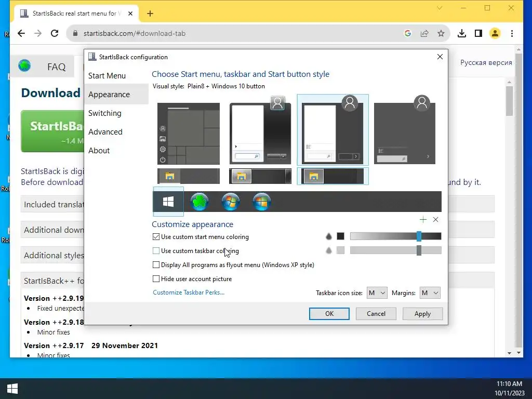Viewport: 532px width, 399px height.
Task: Check Display All programs as flyout menu
Action: pyautogui.click(x=156, y=264)
